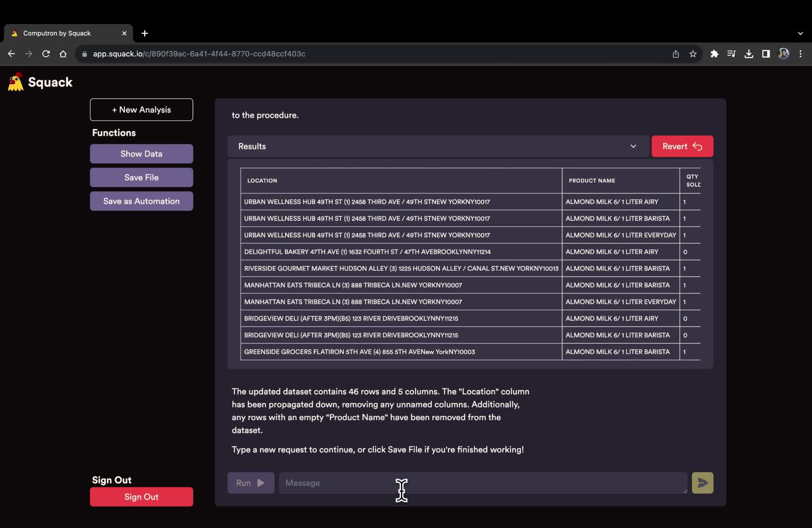Click the Show Data function button
The height and width of the screenshot is (528, 812).
141,154
